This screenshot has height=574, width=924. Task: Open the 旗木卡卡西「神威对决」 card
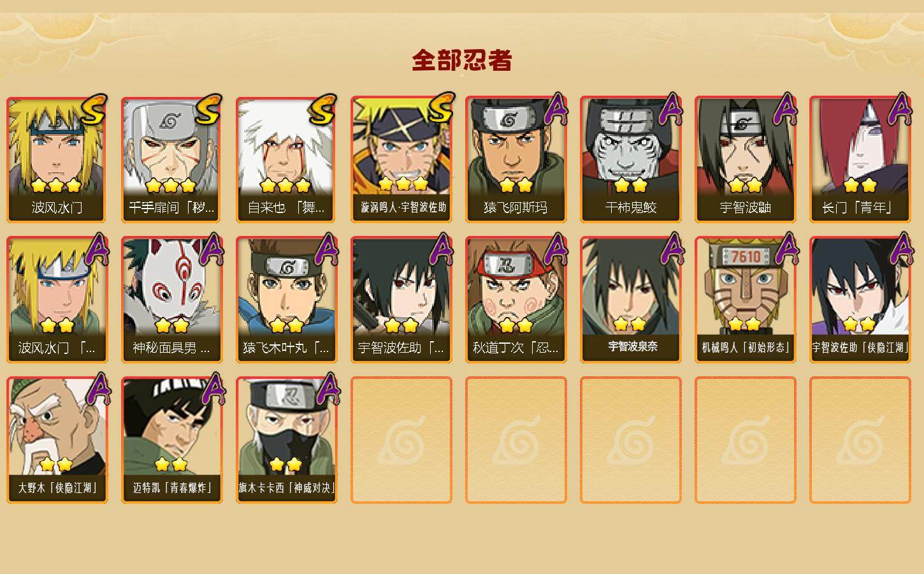[286, 440]
